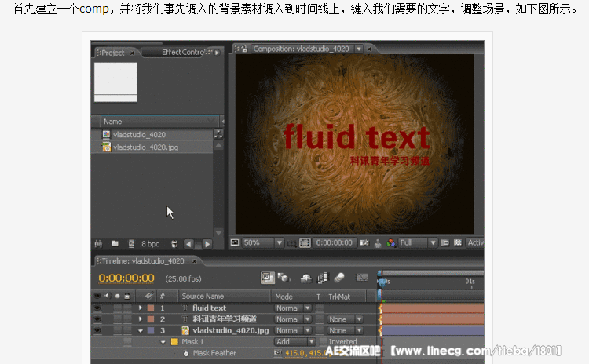The image size is (589, 364).
Task: Select the Timeline: vladstudio_4020 tab
Action: (x=143, y=260)
